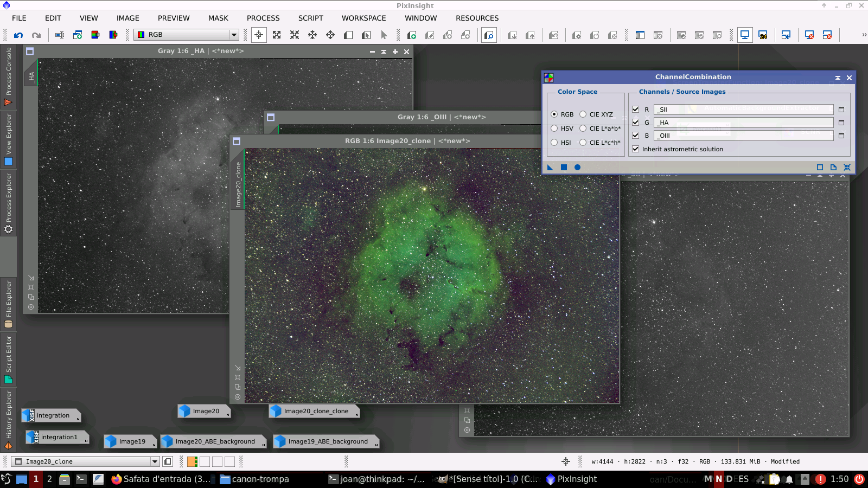The image size is (868, 488).
Task: Select the zoom to fit toolbar icon
Action: point(277,35)
